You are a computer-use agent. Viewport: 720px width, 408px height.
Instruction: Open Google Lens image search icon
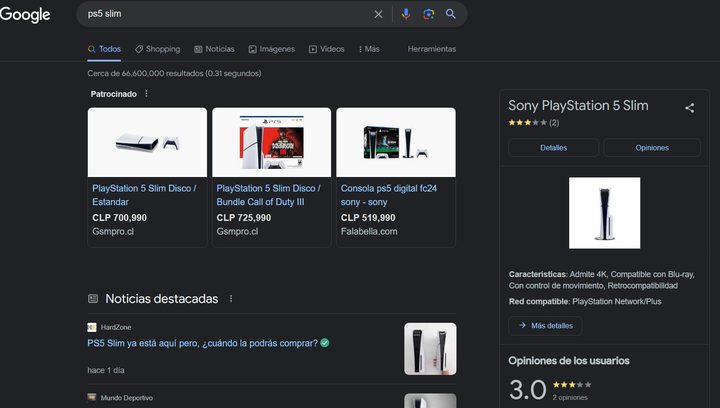pyautogui.click(x=428, y=14)
